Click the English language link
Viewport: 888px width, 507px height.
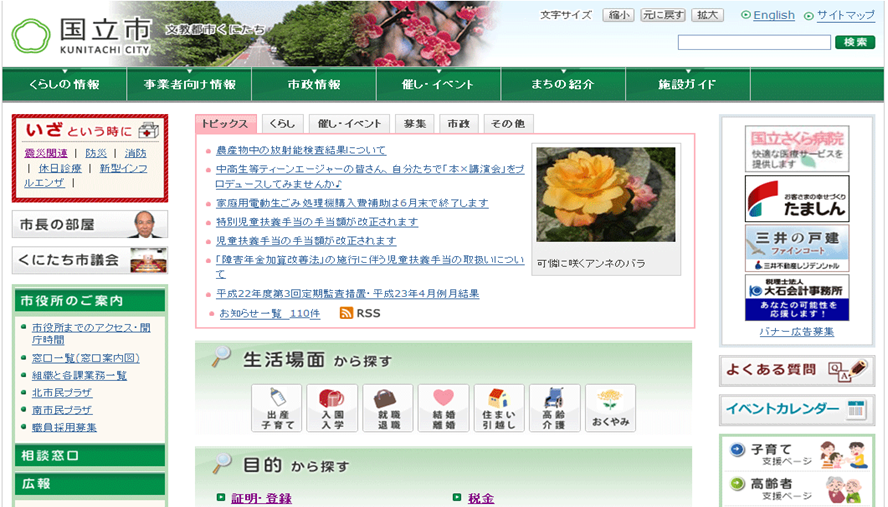point(773,15)
